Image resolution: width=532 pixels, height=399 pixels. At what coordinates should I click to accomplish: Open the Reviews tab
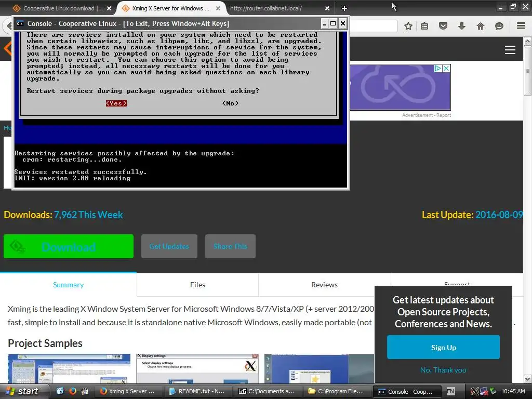click(324, 285)
